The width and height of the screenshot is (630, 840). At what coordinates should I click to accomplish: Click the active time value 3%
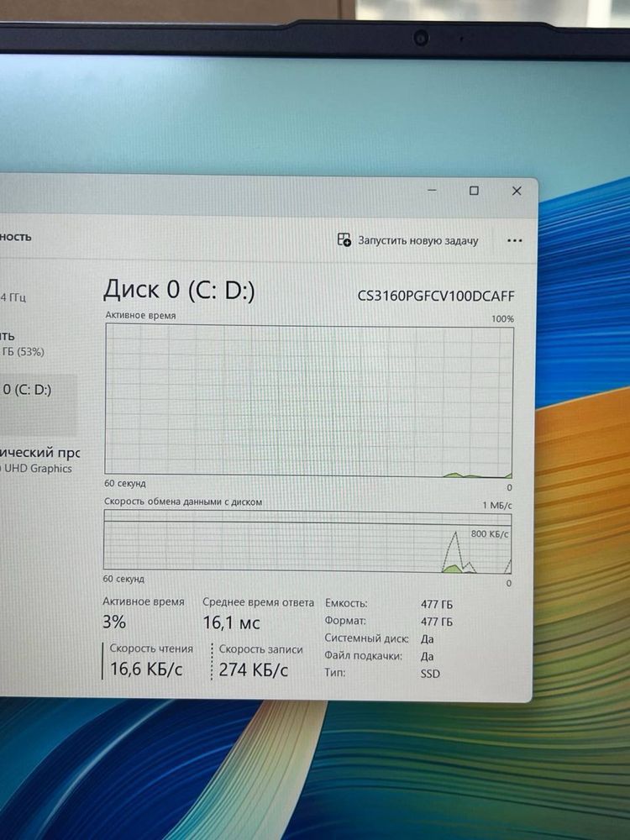(x=114, y=622)
